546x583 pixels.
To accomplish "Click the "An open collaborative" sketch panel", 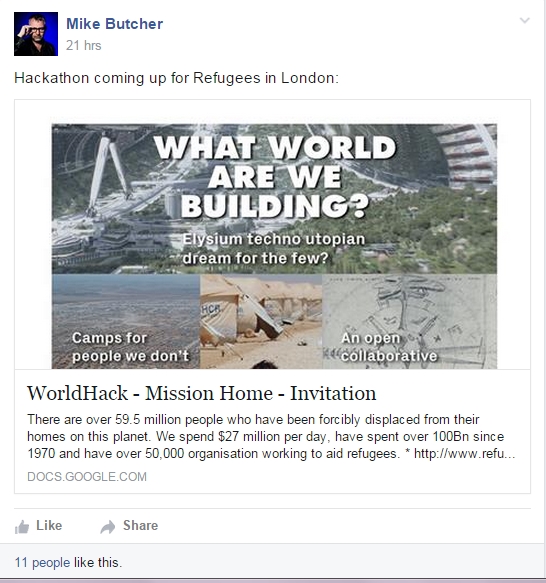I will point(410,322).
